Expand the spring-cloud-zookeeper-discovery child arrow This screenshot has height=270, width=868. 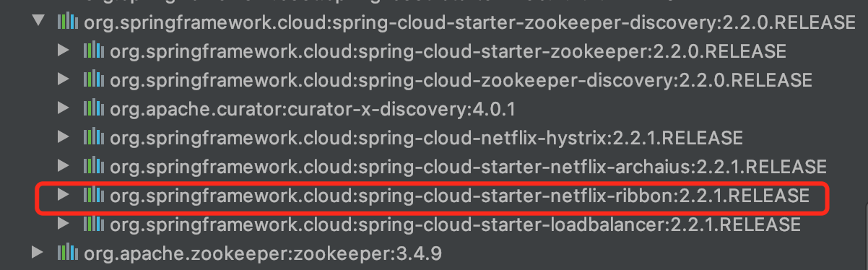(x=64, y=80)
